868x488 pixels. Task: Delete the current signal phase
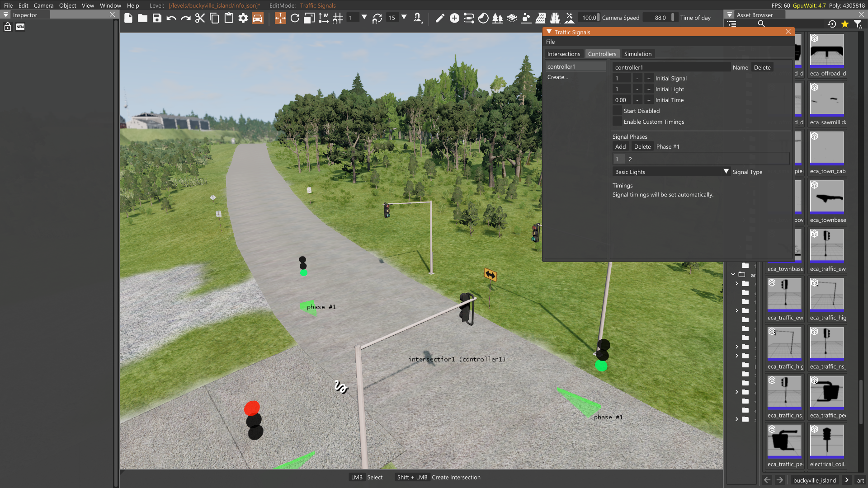pos(642,146)
